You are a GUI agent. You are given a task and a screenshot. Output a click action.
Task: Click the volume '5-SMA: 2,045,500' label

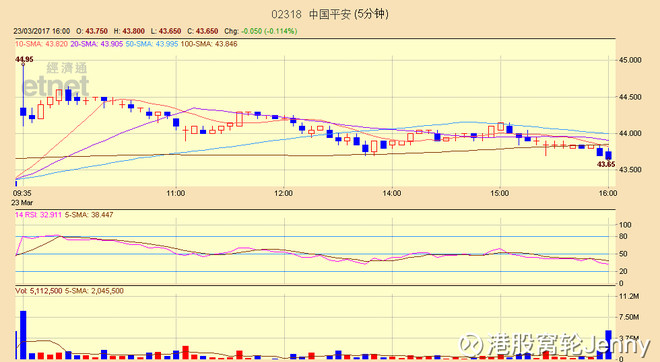tap(94, 291)
